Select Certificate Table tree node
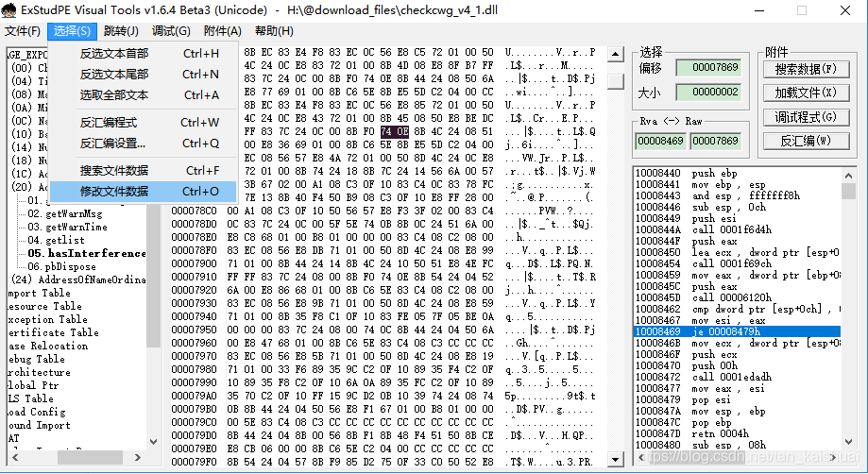Viewport: 868px width, 474px height. (x=53, y=333)
